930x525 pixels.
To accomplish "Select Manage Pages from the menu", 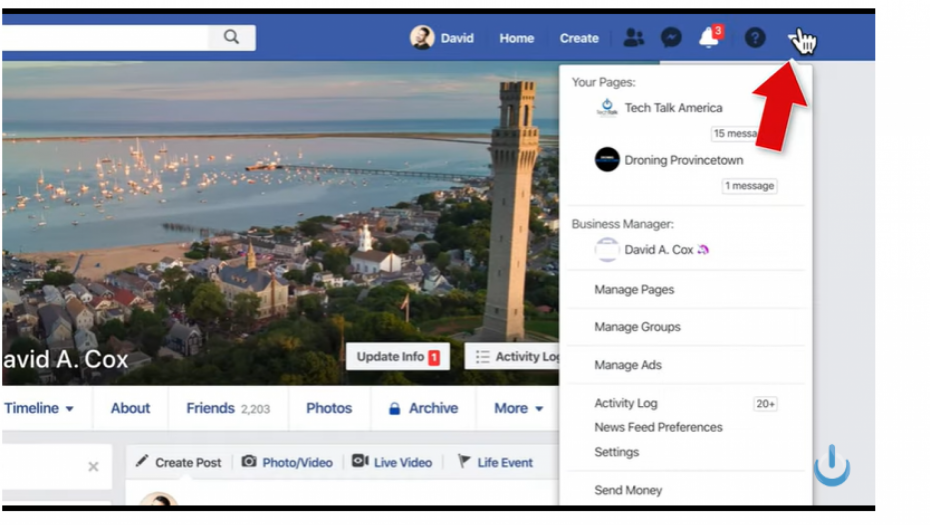I will 634,290.
